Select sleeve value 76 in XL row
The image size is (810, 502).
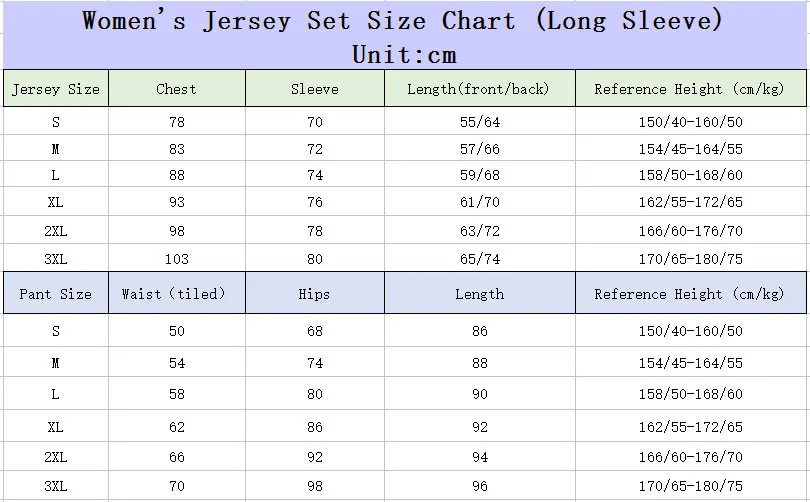(315, 202)
